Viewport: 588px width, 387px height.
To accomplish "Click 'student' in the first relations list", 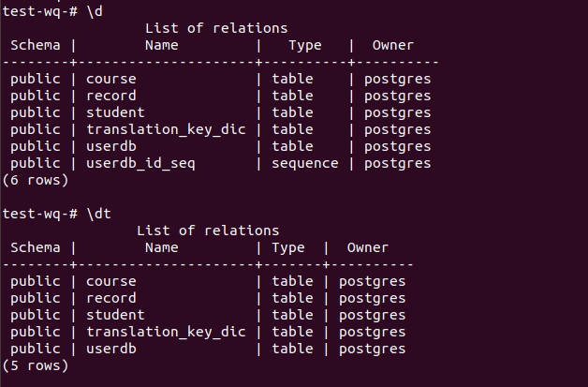I will pyautogui.click(x=115, y=112).
